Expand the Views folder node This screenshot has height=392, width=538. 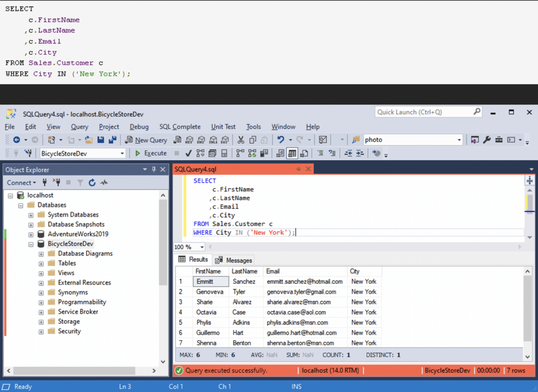coord(41,274)
